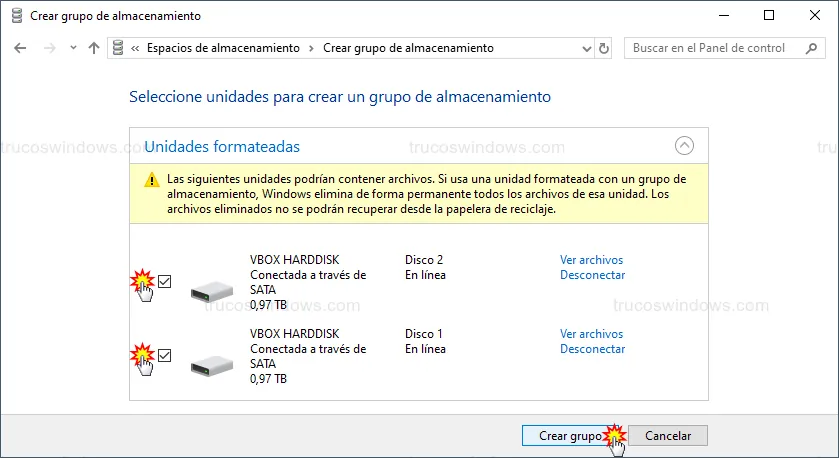The width and height of the screenshot is (839, 458).
Task: Click the Disco 1 hard drive icon
Action: pos(212,365)
